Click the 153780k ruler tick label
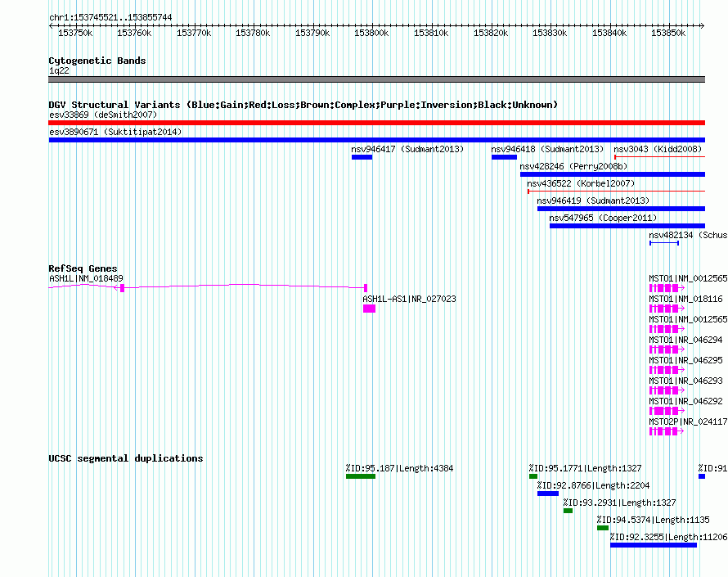 [x=253, y=33]
